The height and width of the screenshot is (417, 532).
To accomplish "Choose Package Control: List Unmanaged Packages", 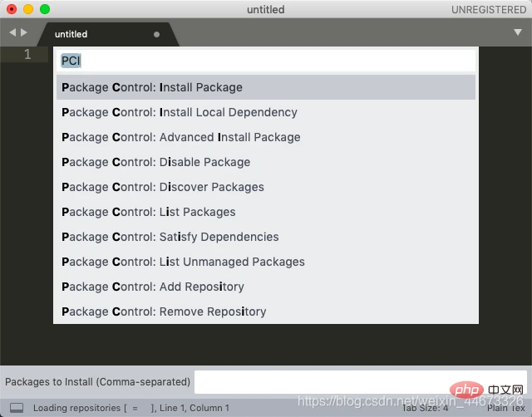I will tap(266, 262).
